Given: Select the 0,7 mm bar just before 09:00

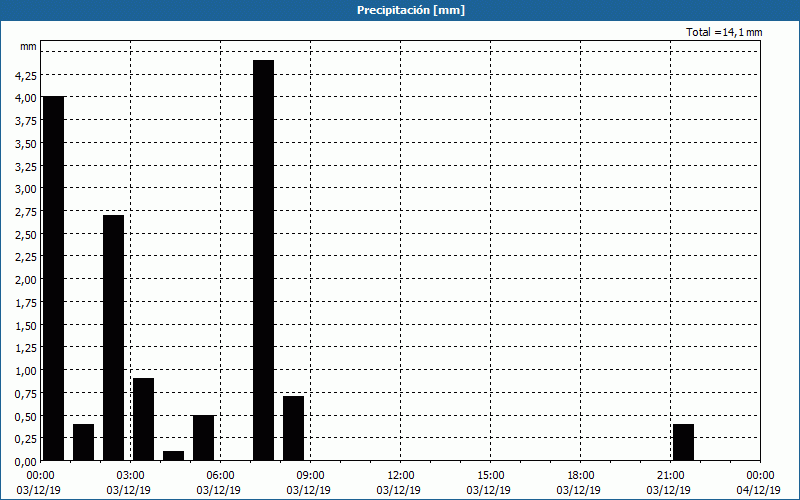Looking at the screenshot, I should tap(293, 429).
